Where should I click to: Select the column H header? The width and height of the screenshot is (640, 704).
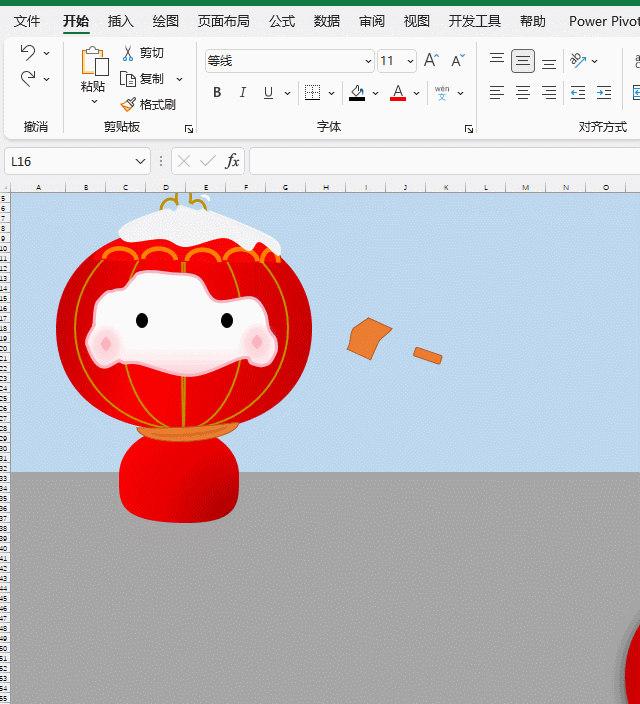pos(326,188)
